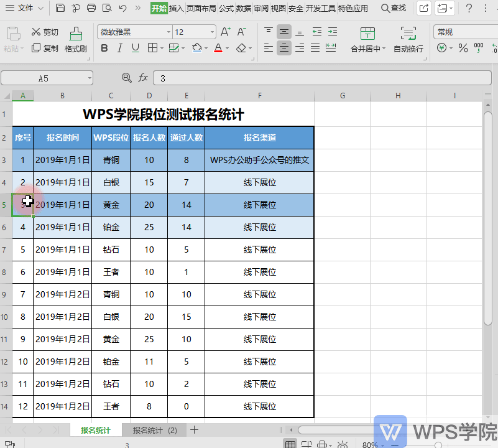The height and width of the screenshot is (448, 498).
Task: Toggle top vertical alignment
Action: click(x=269, y=32)
